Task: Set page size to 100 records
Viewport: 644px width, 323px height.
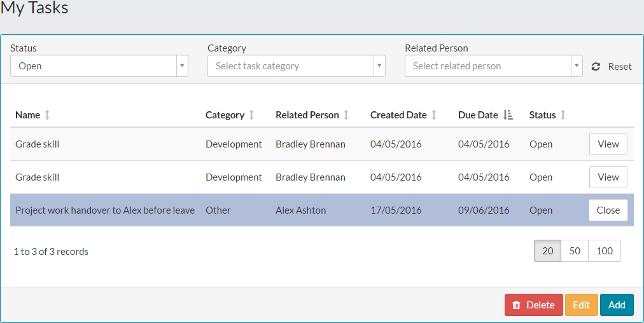Action: [x=605, y=251]
